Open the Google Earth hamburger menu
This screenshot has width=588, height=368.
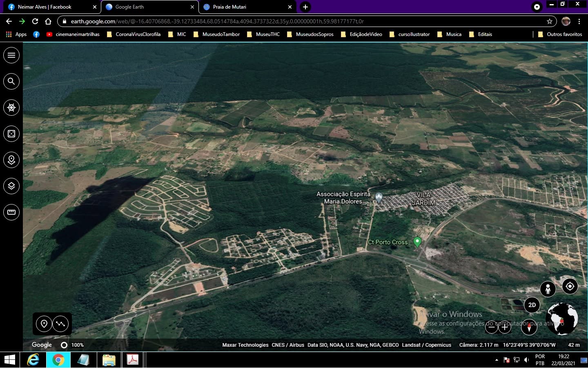coord(11,55)
